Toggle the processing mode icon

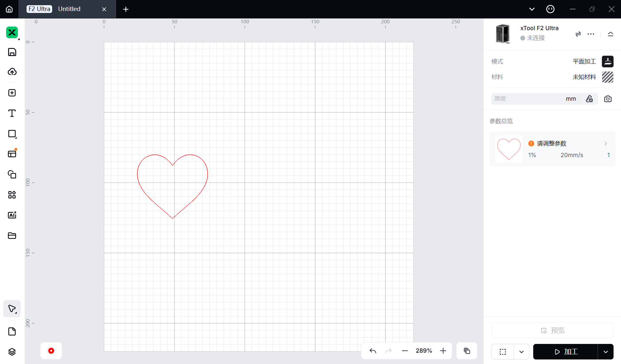[607, 61]
